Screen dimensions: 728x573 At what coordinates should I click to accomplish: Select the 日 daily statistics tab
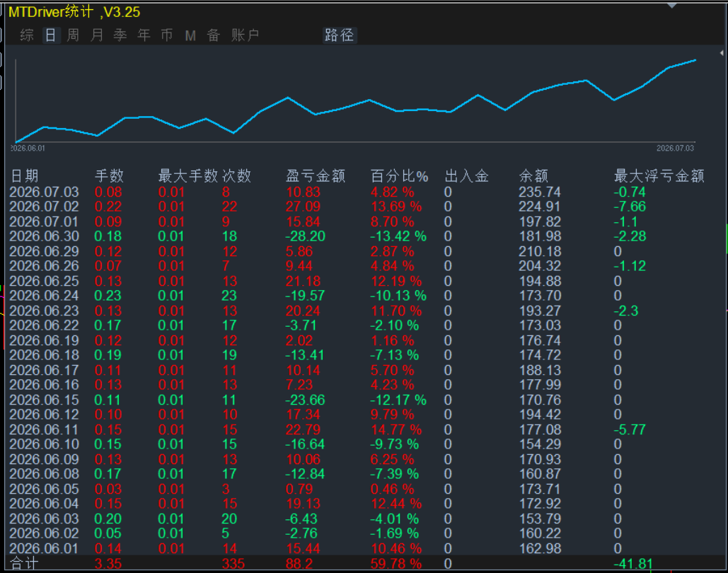[x=51, y=35]
